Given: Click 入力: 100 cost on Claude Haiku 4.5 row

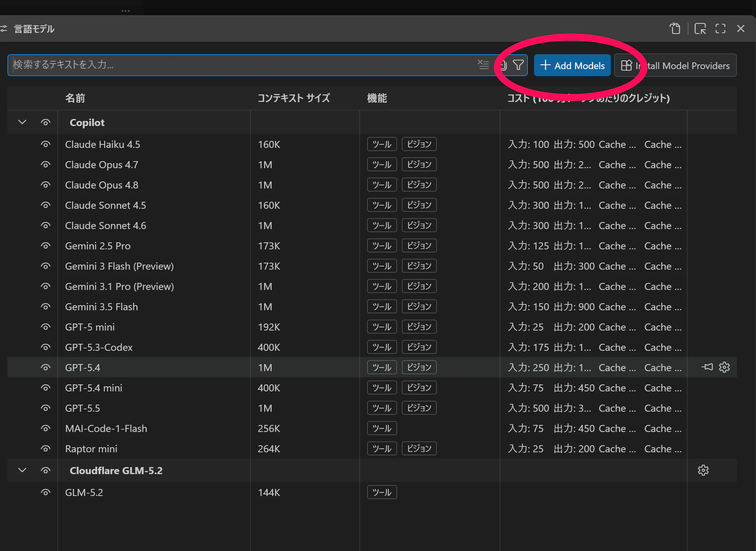Looking at the screenshot, I should [528, 144].
